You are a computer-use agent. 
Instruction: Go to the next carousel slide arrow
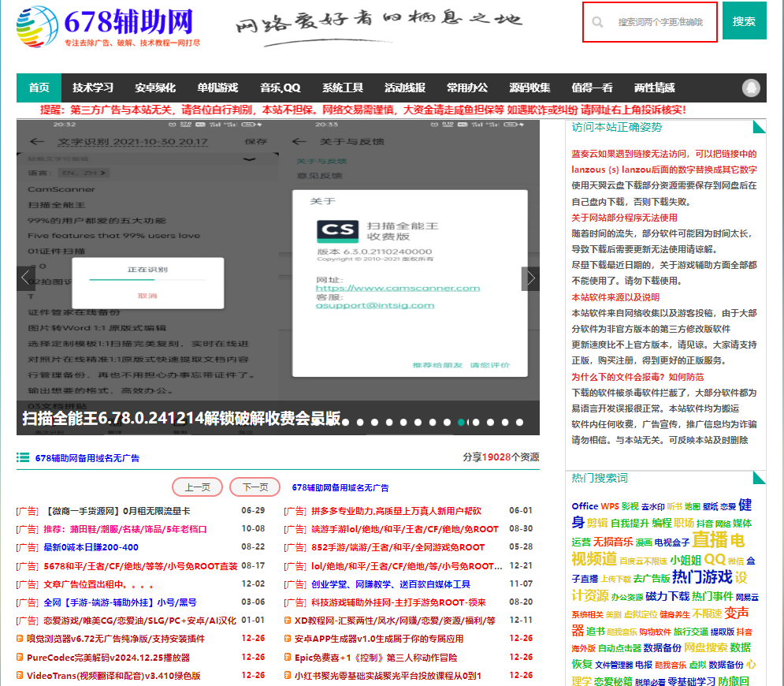click(530, 278)
